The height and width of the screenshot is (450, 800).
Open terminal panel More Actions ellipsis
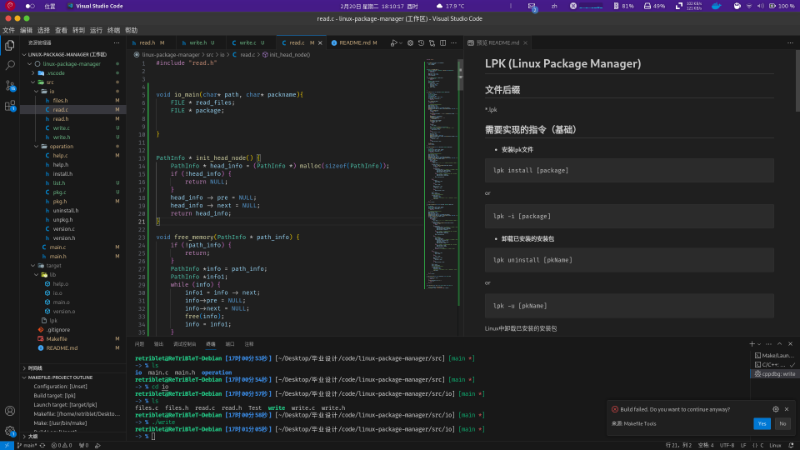pos(769,344)
